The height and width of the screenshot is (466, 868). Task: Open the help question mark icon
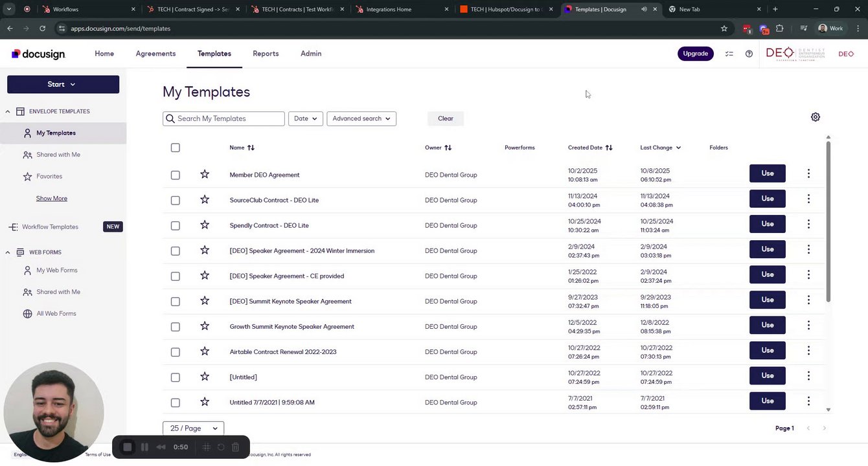(749, 54)
